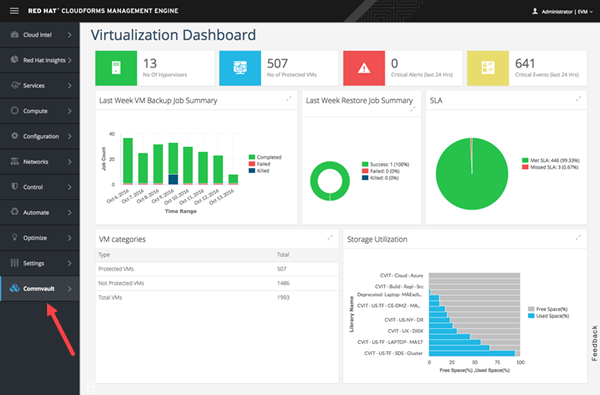
Task: Click the Type column header
Action: (104, 255)
